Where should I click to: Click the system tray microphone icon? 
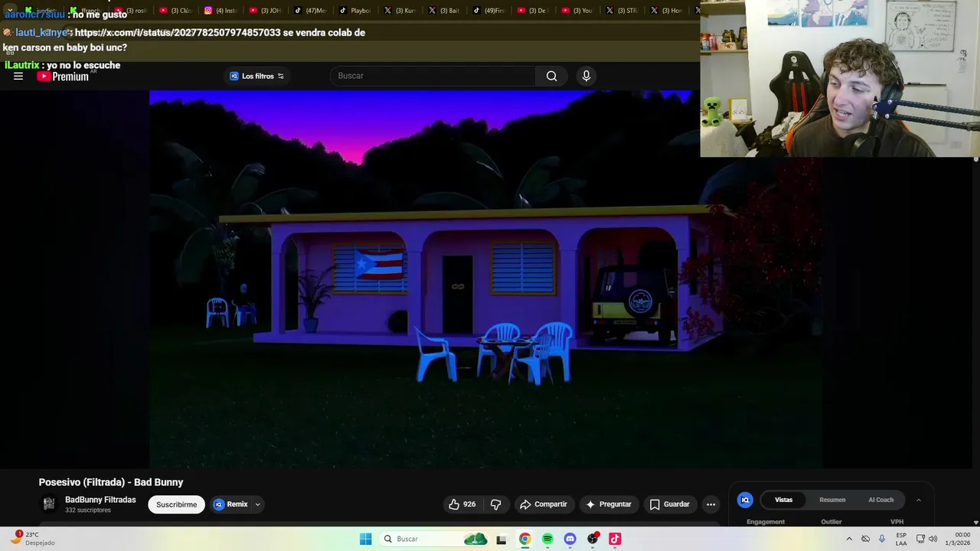pos(882,539)
